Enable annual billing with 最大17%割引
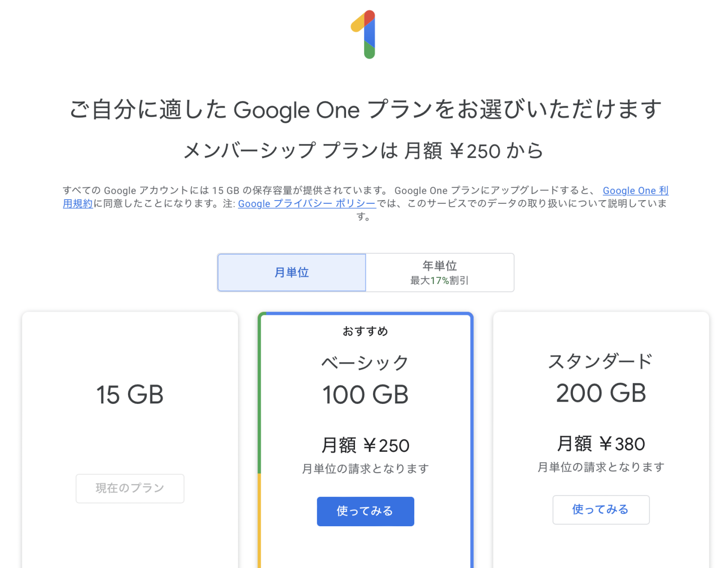The height and width of the screenshot is (568, 728). pos(439,273)
